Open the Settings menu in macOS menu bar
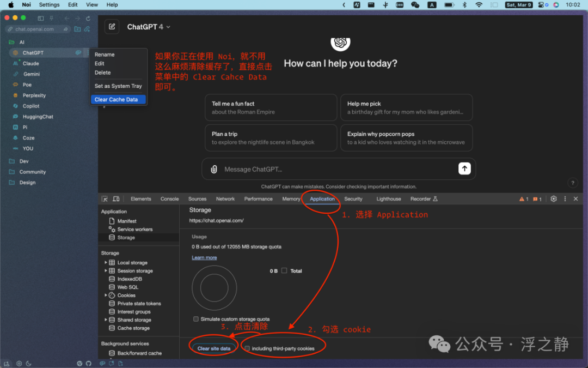 click(49, 4)
